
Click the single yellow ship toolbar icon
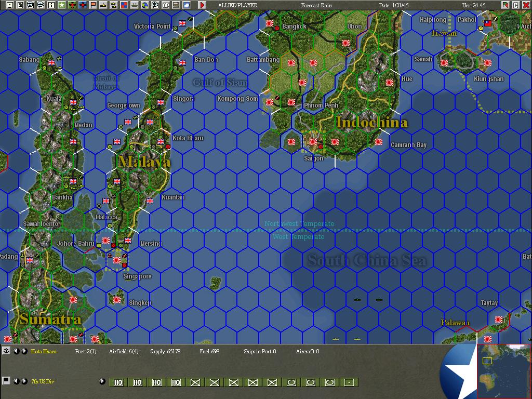click(x=103, y=5)
